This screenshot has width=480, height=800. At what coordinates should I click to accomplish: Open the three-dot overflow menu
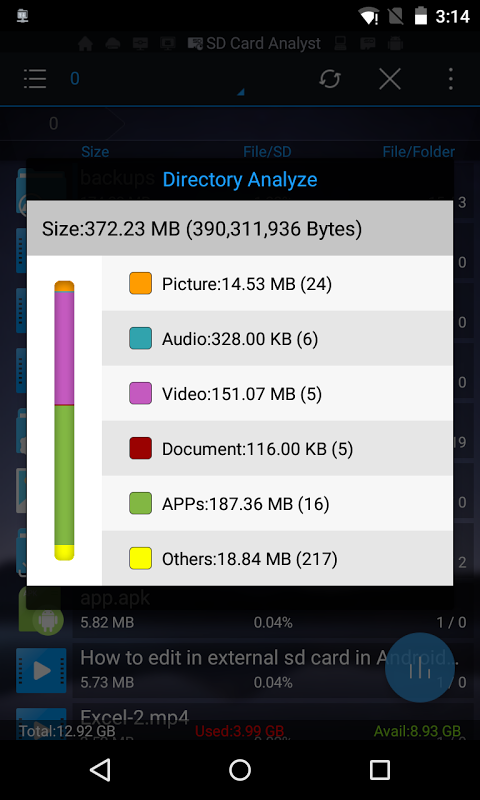pyautogui.click(x=450, y=79)
